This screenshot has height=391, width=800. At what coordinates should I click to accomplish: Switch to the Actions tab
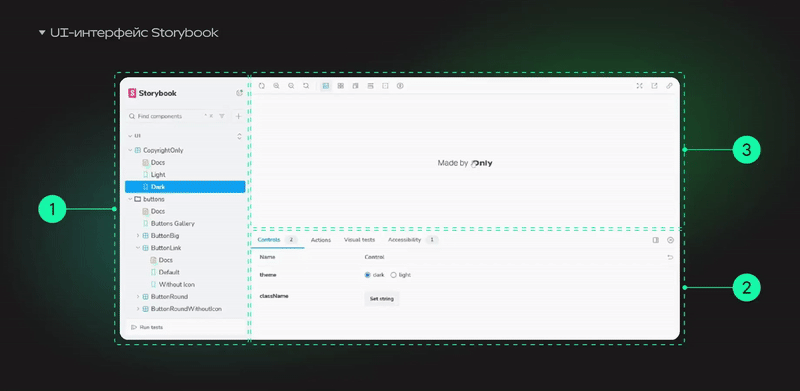pos(321,240)
